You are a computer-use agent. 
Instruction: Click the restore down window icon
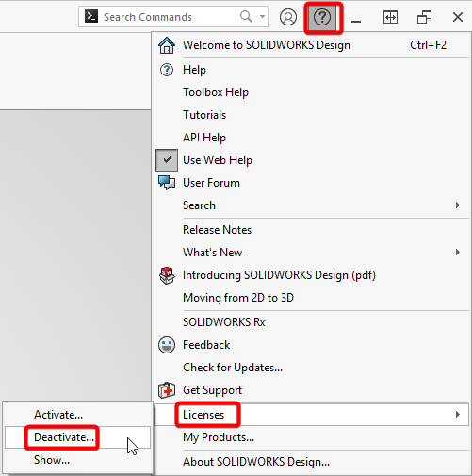[424, 17]
